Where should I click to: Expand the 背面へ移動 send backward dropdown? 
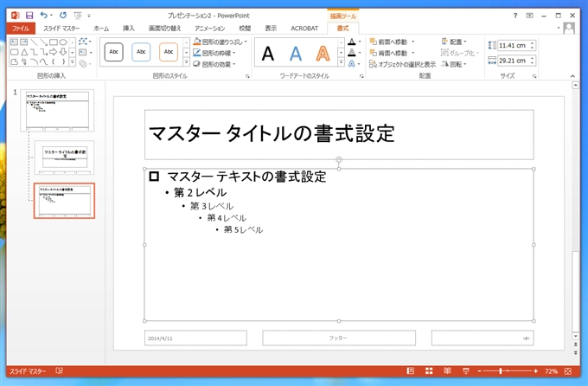(413, 53)
